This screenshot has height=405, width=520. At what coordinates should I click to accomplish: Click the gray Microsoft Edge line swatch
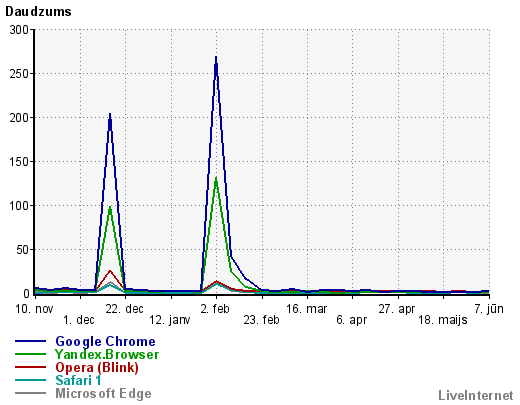(30, 393)
